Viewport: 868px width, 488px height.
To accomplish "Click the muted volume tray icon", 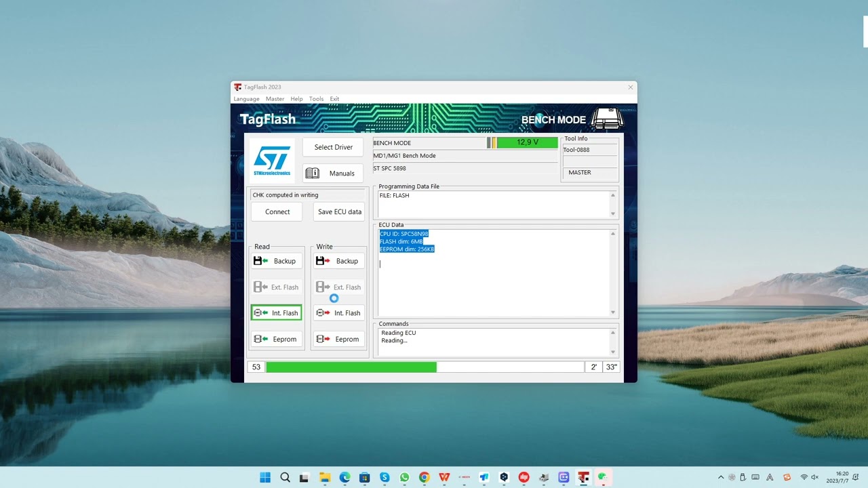I will point(814,477).
